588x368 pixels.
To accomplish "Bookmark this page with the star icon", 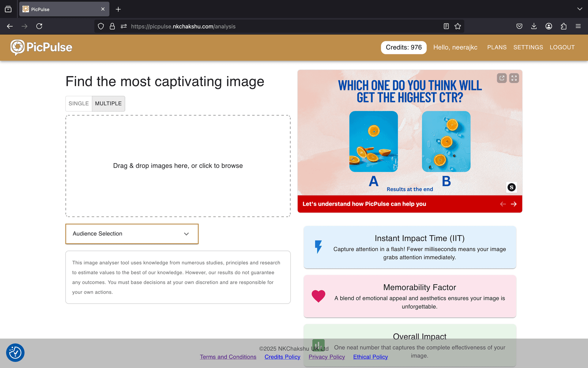I will [x=458, y=26].
